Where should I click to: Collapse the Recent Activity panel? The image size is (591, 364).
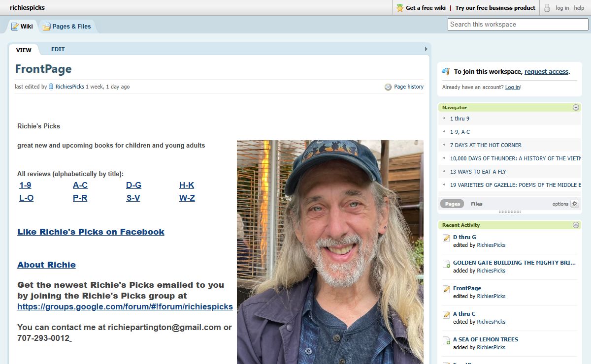point(576,225)
